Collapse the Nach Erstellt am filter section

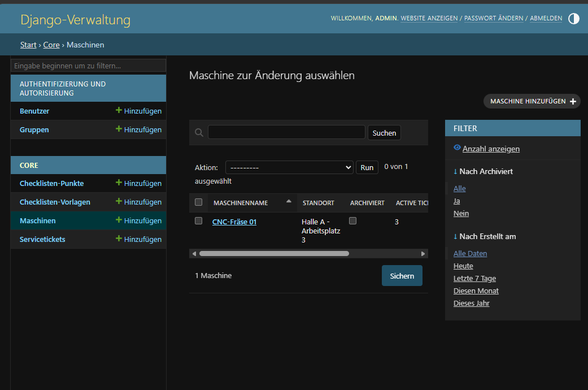pyautogui.click(x=485, y=236)
